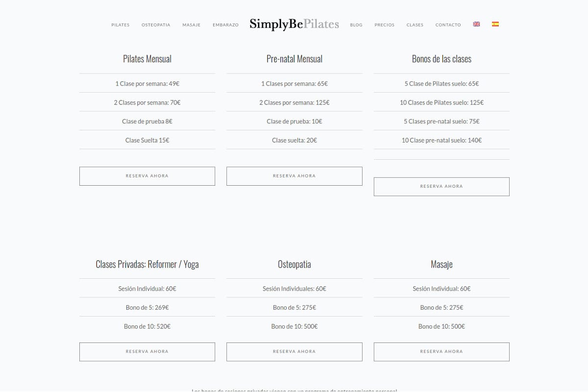Open the Osteopatia menu item
Viewport: 588px width, 392px height.
point(156,25)
